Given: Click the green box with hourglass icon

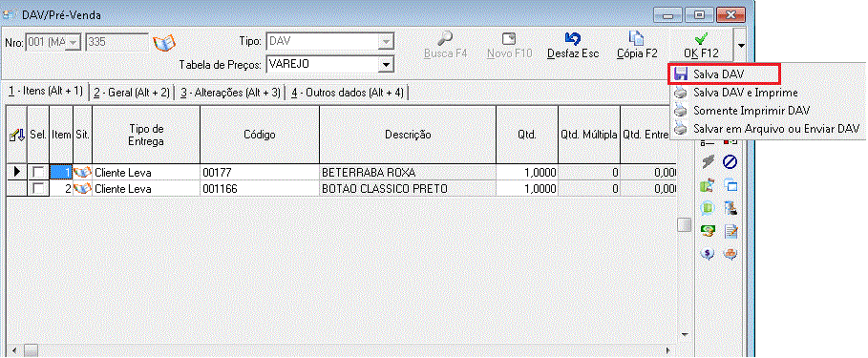Looking at the screenshot, I should pyautogui.click(x=708, y=185).
